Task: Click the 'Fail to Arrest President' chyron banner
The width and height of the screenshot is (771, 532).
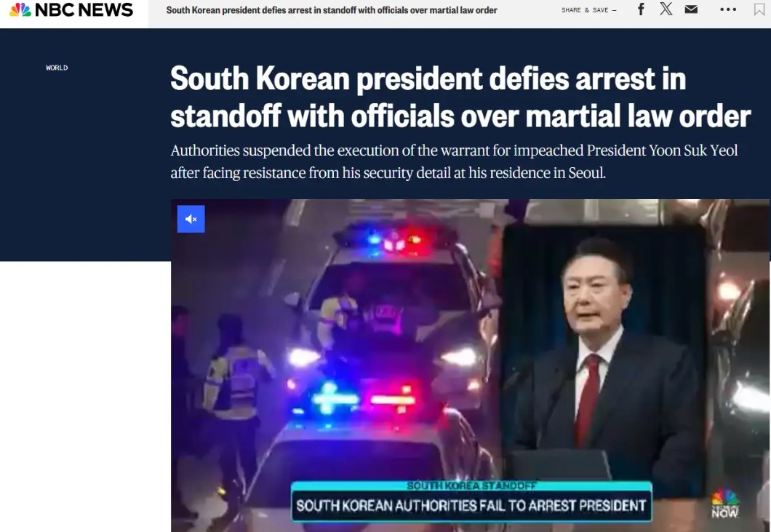Action: point(471,506)
